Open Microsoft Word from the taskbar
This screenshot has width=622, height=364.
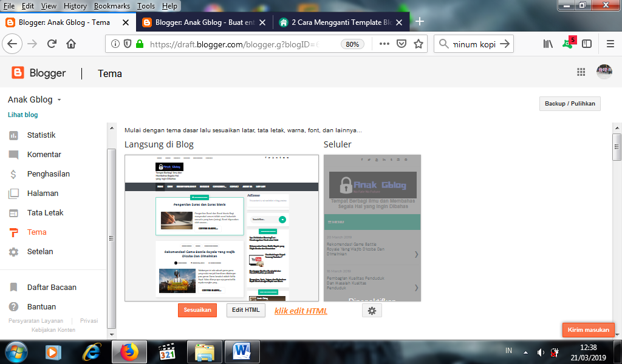pyautogui.click(x=242, y=352)
